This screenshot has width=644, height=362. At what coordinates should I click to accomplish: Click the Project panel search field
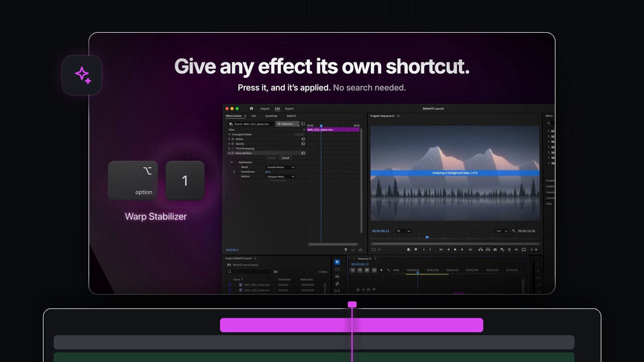coord(250,271)
